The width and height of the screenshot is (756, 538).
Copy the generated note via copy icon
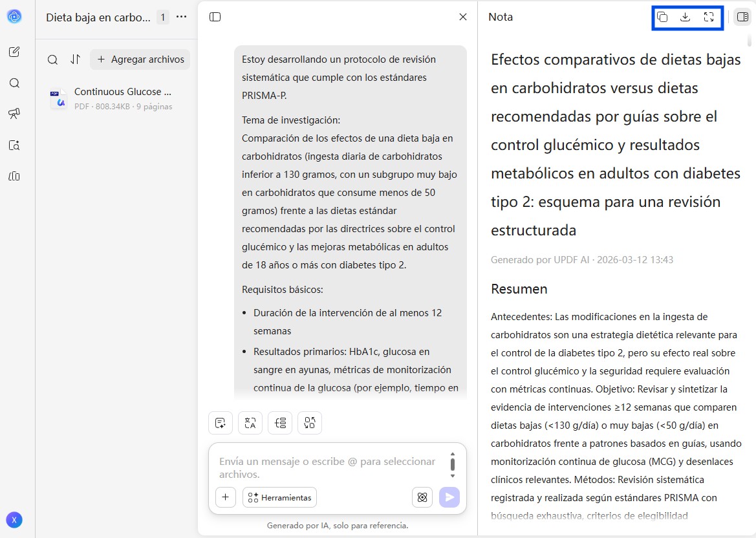click(x=662, y=17)
